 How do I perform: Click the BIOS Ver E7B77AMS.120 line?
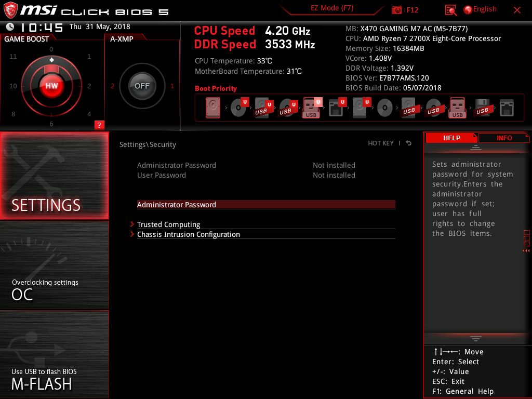tap(387, 78)
